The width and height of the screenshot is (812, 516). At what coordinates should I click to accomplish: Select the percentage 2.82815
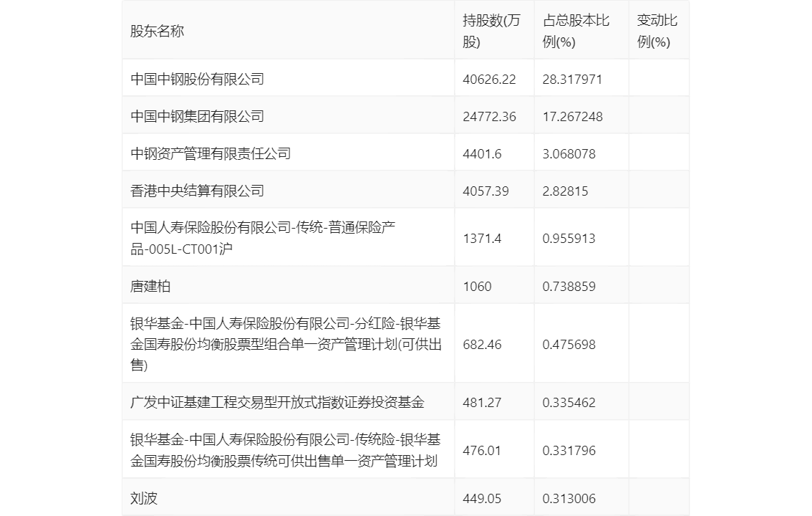click(x=566, y=191)
